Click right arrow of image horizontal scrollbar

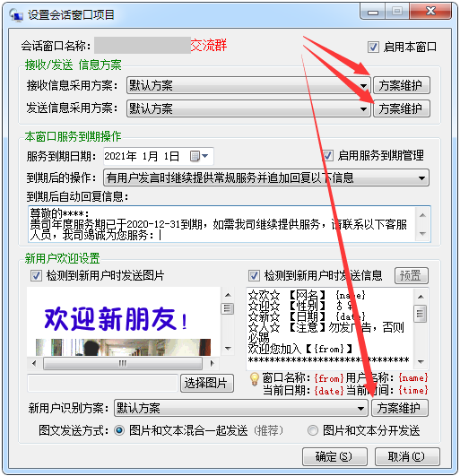tap(212, 363)
